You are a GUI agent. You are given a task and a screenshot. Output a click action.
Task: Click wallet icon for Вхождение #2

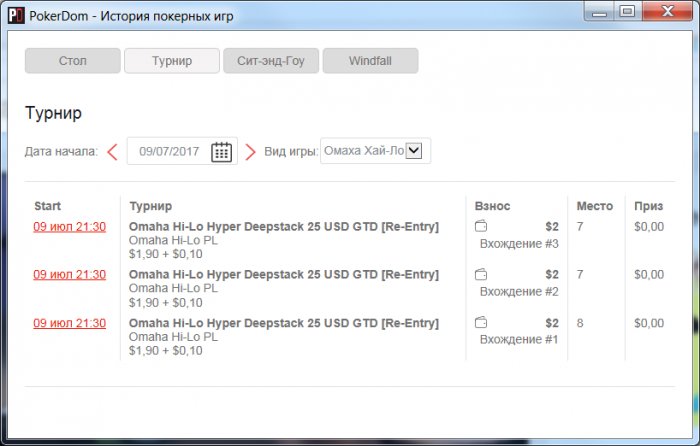tap(481, 274)
